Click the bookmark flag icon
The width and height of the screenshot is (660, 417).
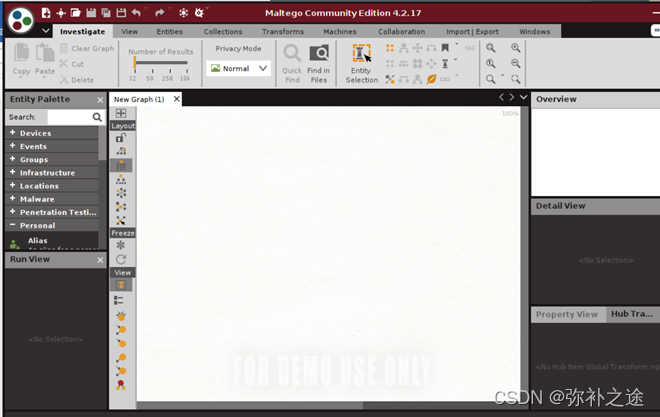pos(445,48)
